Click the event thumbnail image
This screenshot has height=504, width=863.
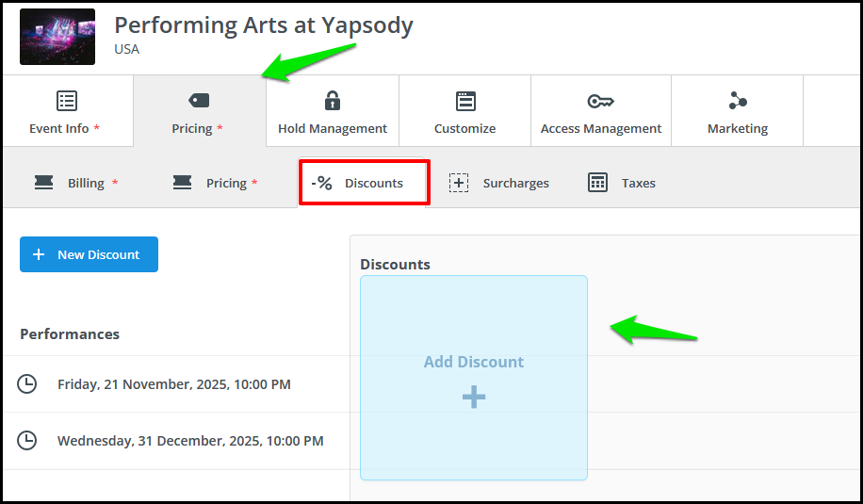[x=57, y=37]
